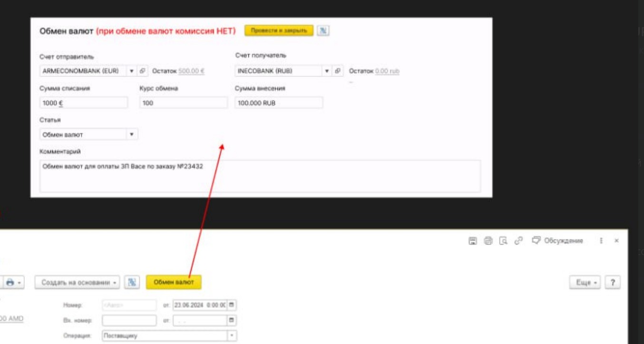Expand the Счет получатель dropdown
Screen dimensions: 644x344
pyautogui.click(x=327, y=71)
